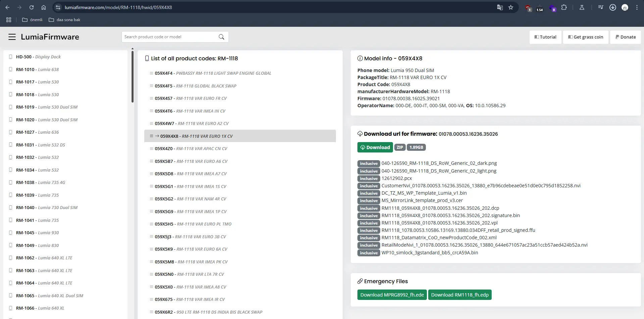Select product code 059X5H5 VAR EURO PL TMO
Image resolution: width=644 pixels, height=319 pixels.
193,224
